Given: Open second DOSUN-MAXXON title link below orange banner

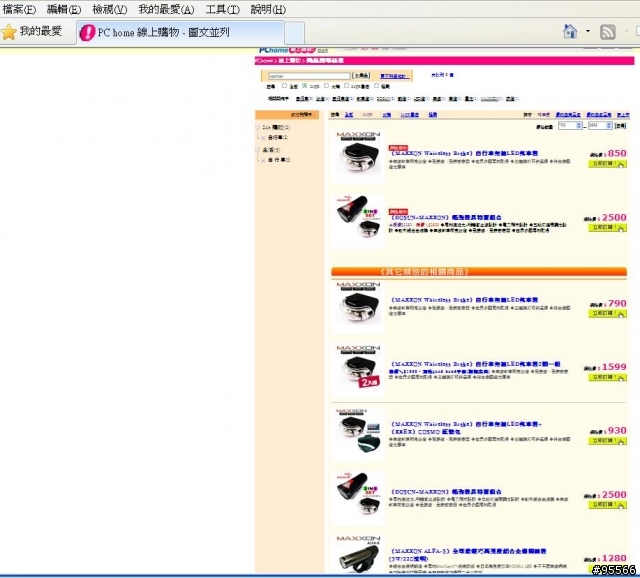Looking at the screenshot, I should (x=447, y=492).
